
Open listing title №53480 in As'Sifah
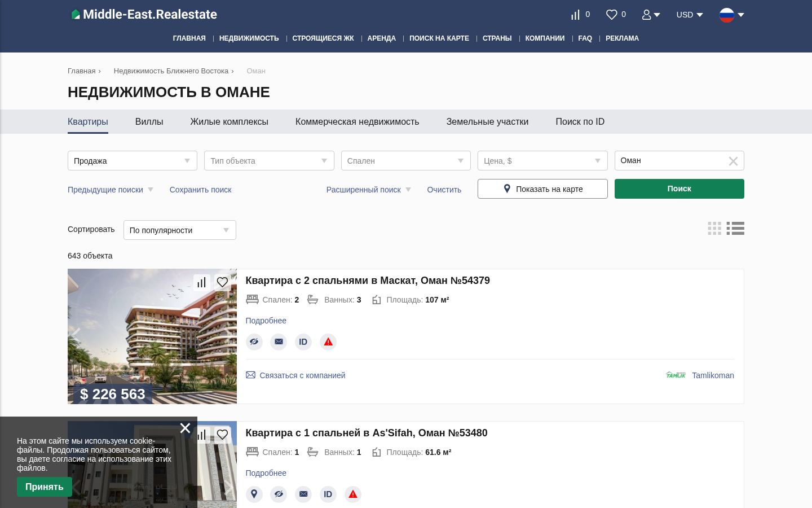[x=367, y=433]
